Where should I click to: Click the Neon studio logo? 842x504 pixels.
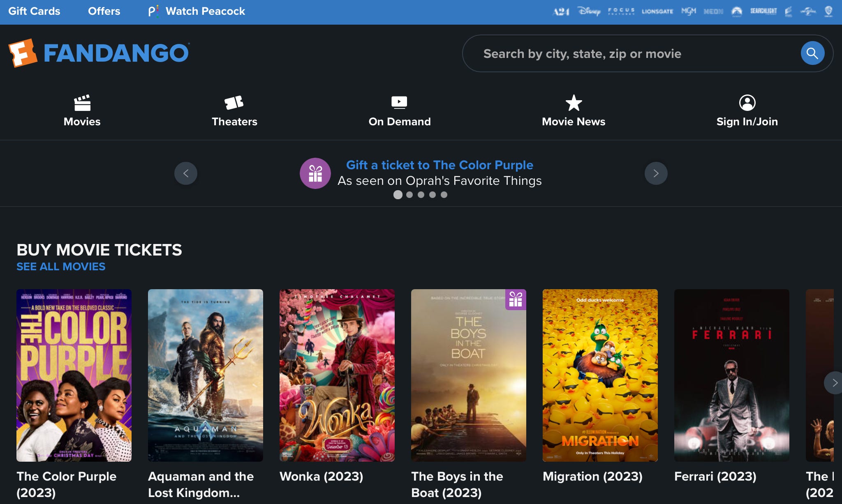click(x=713, y=12)
